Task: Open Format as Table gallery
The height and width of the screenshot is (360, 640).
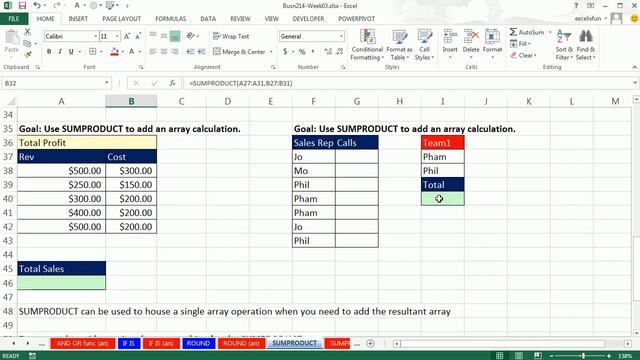Action: tap(399, 45)
